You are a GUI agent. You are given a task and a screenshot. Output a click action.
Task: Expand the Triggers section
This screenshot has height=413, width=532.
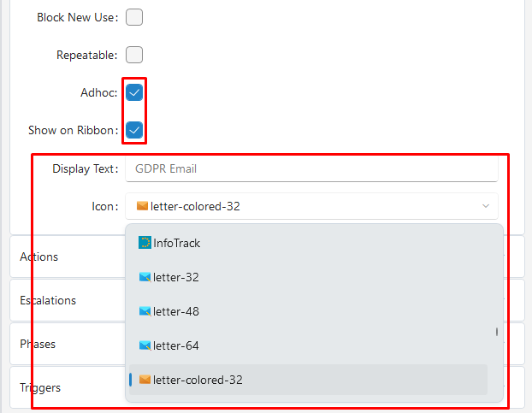(x=40, y=387)
